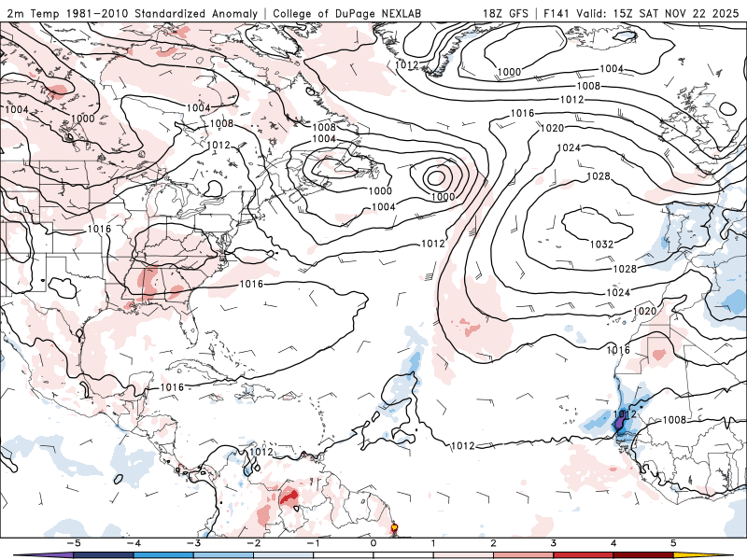
Task: Click the positive 1 colorbar tick label
Action: (x=433, y=543)
